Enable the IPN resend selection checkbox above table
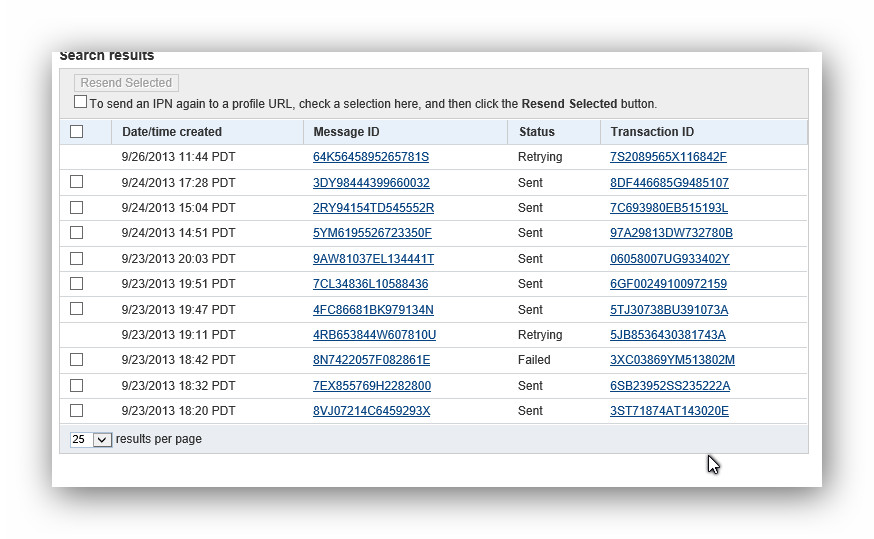This screenshot has height=539, width=874. coord(80,102)
